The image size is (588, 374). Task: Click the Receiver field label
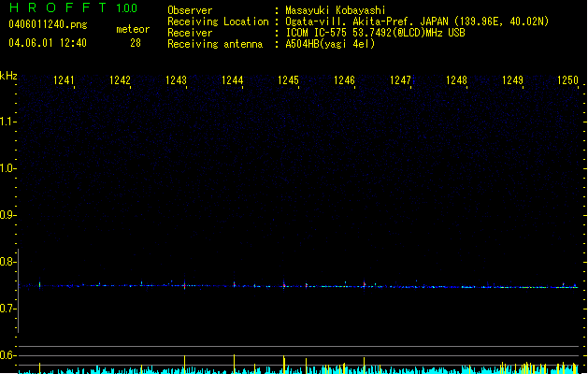(190, 33)
